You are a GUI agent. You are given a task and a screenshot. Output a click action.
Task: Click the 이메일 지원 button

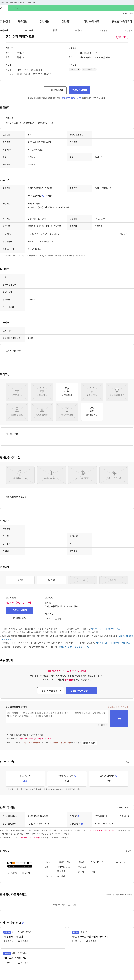pos(20,618)
